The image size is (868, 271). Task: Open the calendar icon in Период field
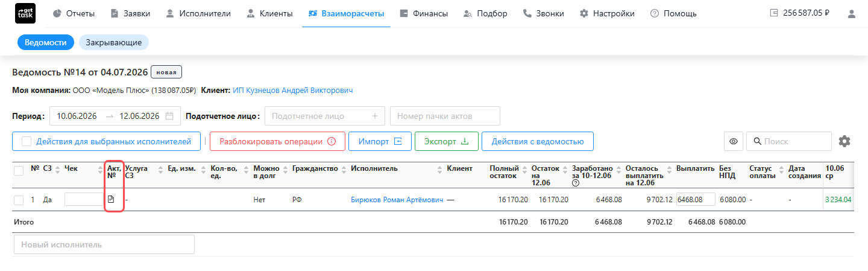pos(169,116)
